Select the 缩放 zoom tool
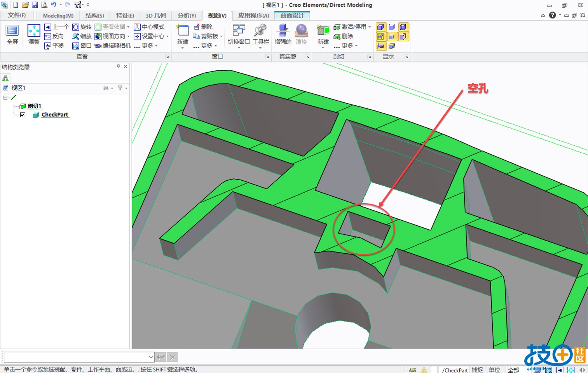 pos(82,36)
